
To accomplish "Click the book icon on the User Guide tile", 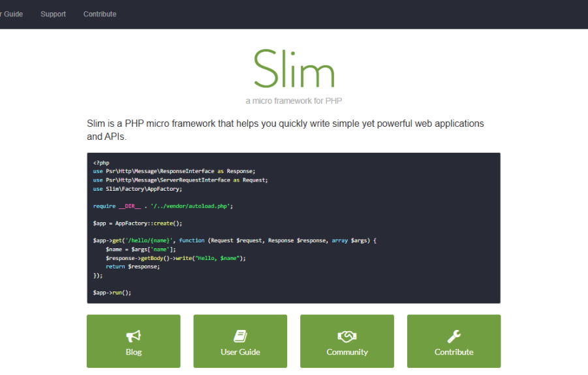I will click(x=240, y=336).
